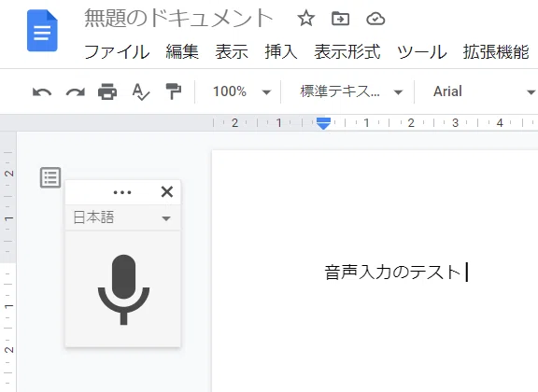Click the undo arrow
Image resolution: width=538 pixels, height=392 pixels.
[42, 91]
